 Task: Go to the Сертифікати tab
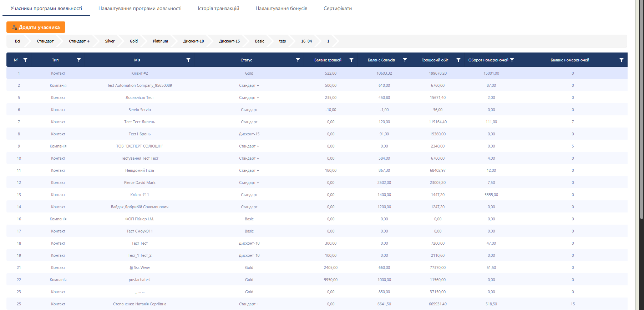click(x=338, y=8)
